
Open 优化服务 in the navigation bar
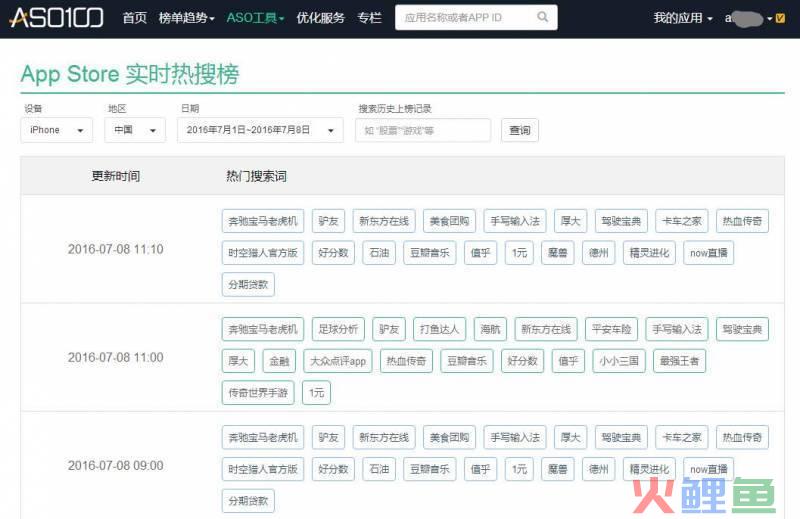pyautogui.click(x=320, y=18)
